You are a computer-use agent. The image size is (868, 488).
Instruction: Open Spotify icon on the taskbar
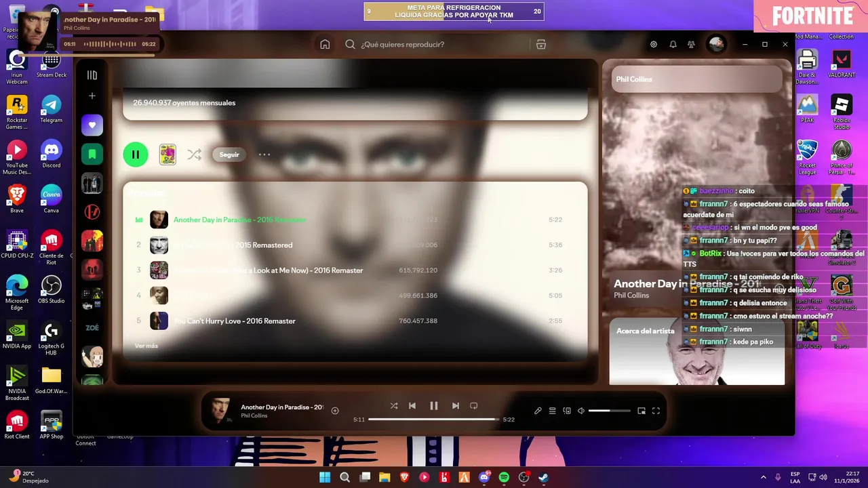point(504,477)
